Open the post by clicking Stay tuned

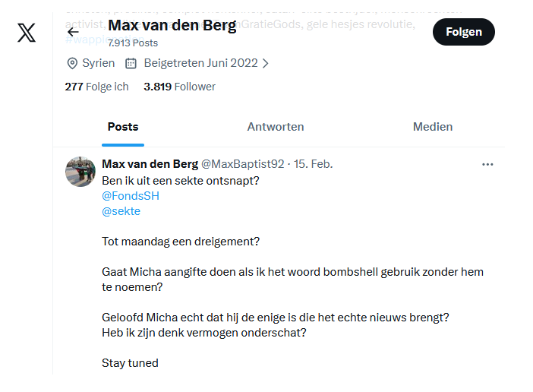coord(130,363)
